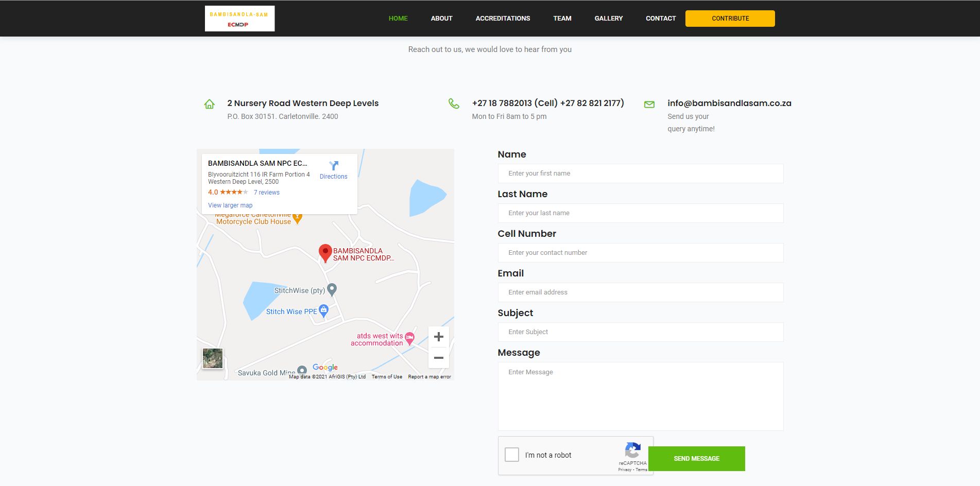This screenshot has width=980, height=486.
Task: Click the Directions arrow icon on map
Action: pos(334,166)
